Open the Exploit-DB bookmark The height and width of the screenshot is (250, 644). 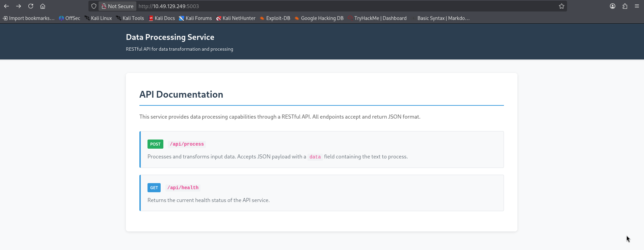tap(275, 18)
